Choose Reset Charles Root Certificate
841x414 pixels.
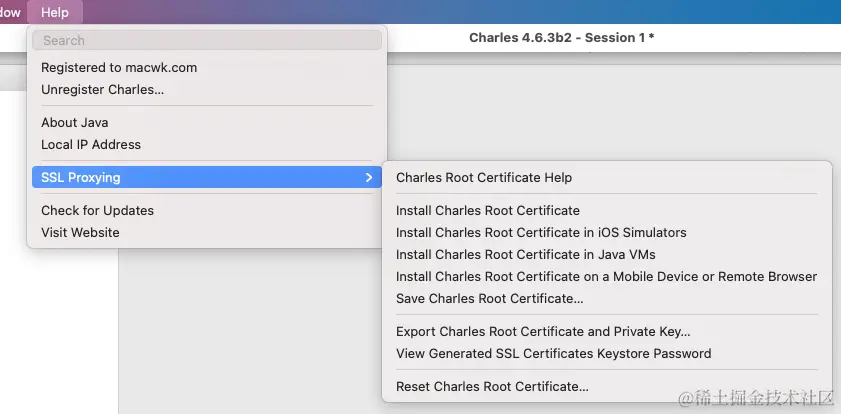coord(492,387)
